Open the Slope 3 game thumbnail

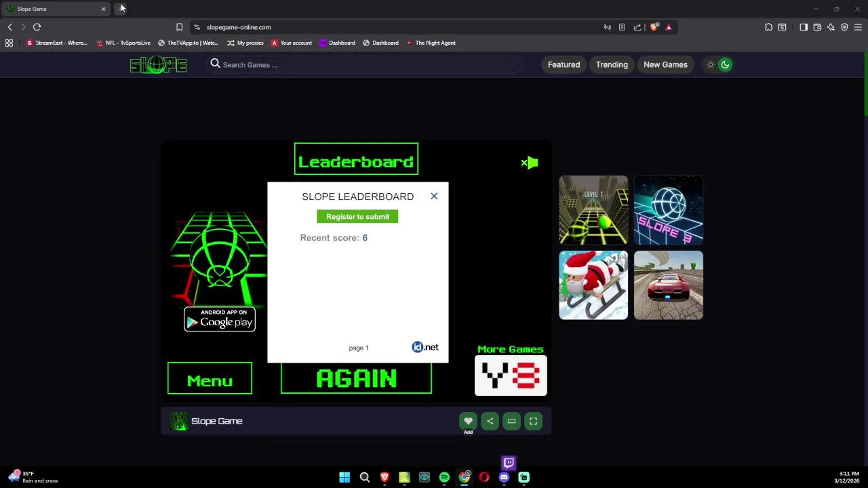click(x=669, y=210)
